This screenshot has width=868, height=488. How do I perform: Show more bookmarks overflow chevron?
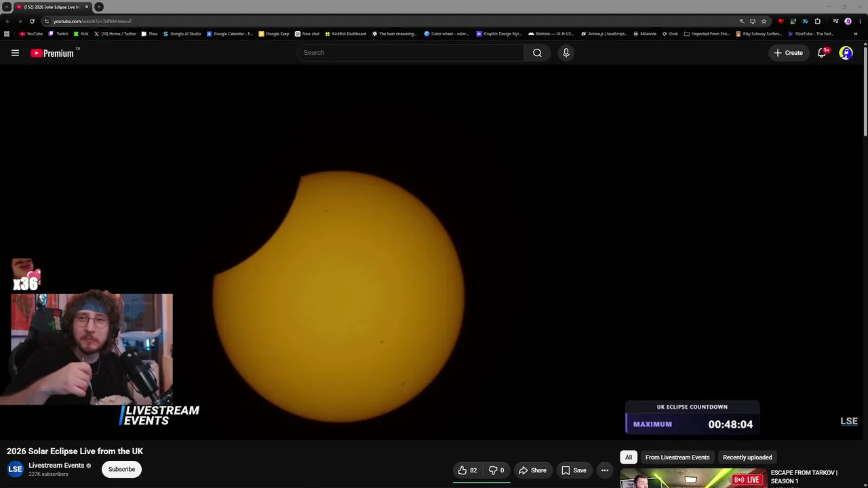tap(856, 34)
